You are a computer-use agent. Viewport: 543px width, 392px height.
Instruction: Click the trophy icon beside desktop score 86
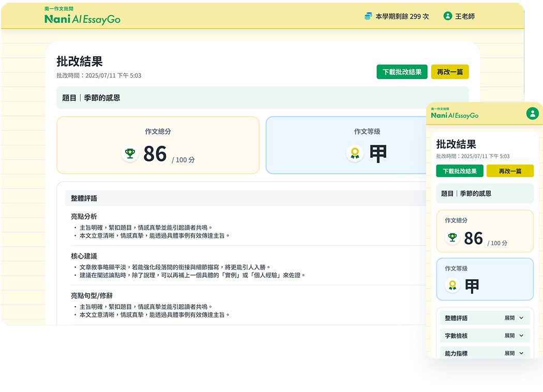pos(130,154)
